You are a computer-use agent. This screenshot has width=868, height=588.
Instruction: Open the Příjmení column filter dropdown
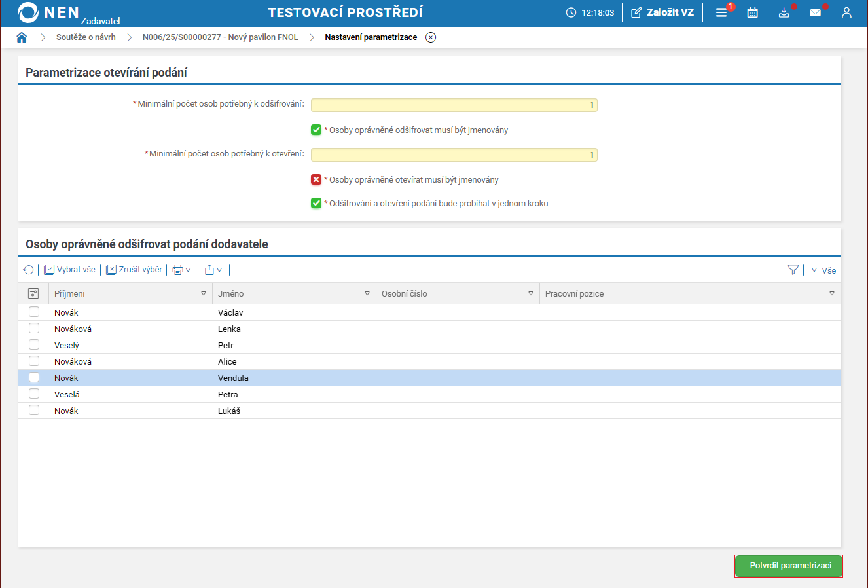click(204, 294)
